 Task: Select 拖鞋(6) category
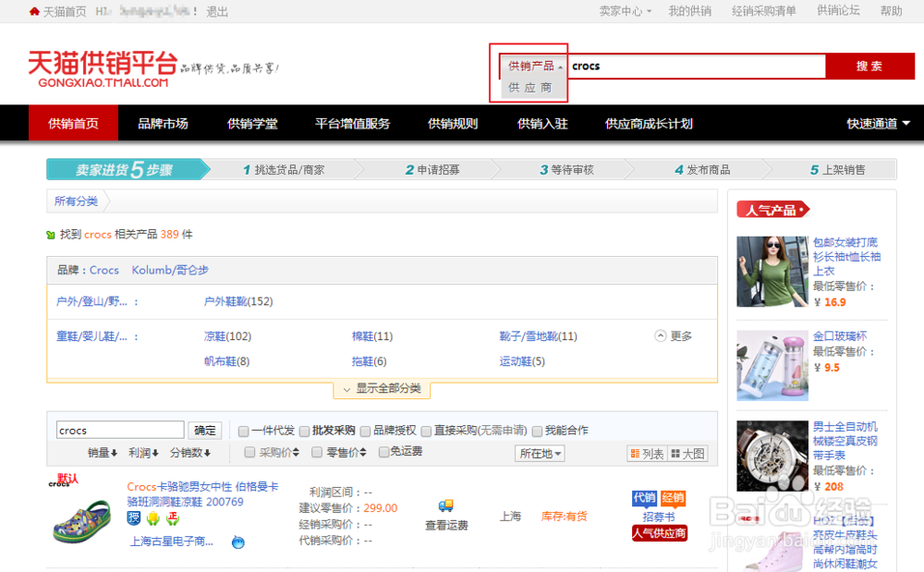click(369, 361)
